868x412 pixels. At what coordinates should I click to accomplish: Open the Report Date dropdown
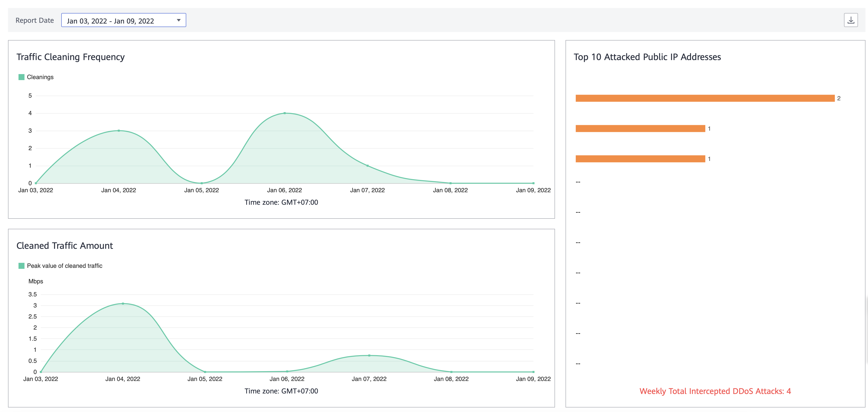[123, 20]
